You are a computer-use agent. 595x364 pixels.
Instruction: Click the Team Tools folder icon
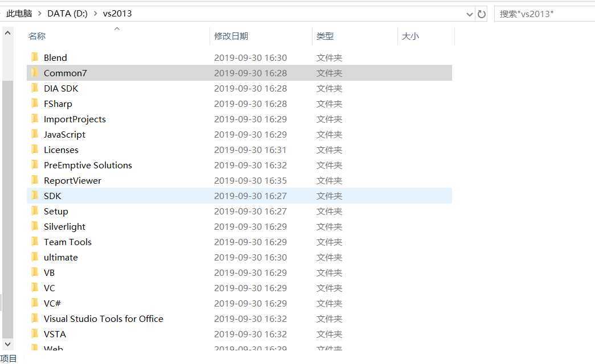point(35,242)
